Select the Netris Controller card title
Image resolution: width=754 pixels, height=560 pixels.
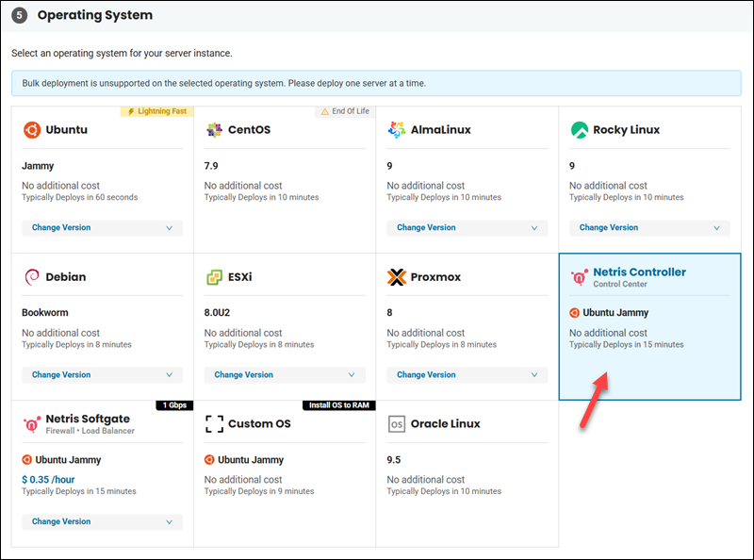[x=640, y=272]
